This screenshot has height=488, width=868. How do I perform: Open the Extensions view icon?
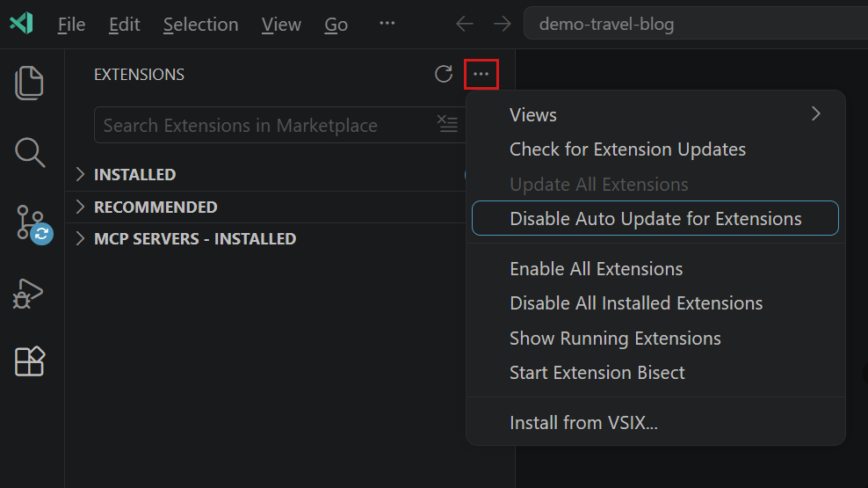(x=29, y=361)
